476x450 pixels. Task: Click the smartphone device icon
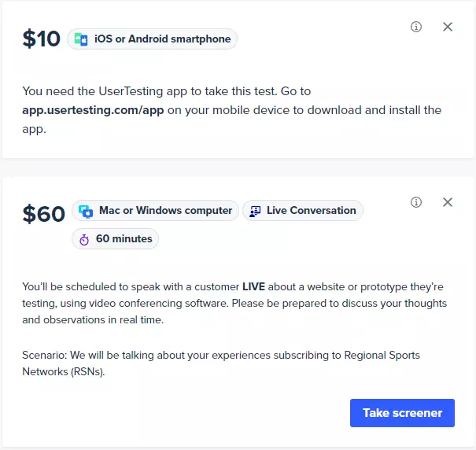[81, 39]
